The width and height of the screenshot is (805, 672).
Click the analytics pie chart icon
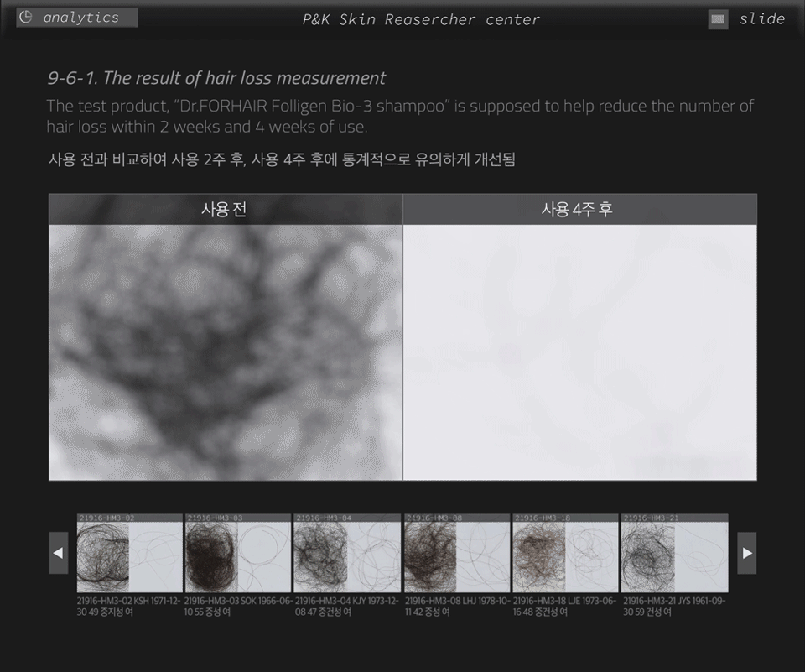(25, 18)
